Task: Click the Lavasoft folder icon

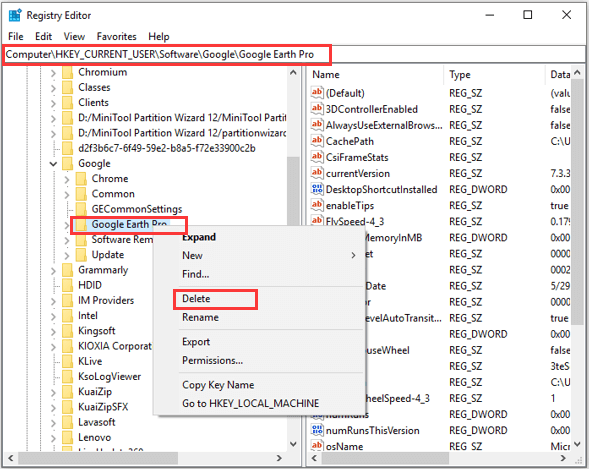Action: click(68, 422)
